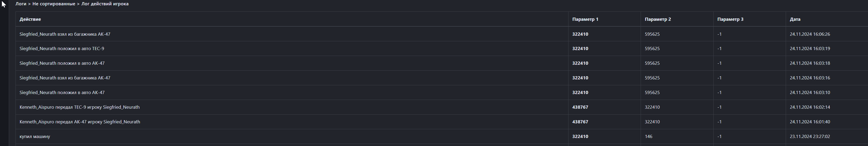Click the "Параметр 1" column header

pos(585,19)
